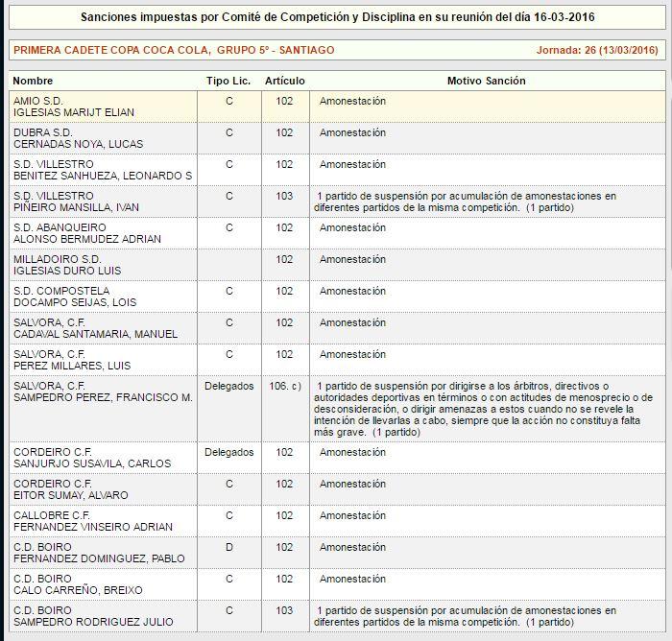
Task: Click suspension reason text for PIÑEIRO MANSILLA
Action: (x=466, y=202)
